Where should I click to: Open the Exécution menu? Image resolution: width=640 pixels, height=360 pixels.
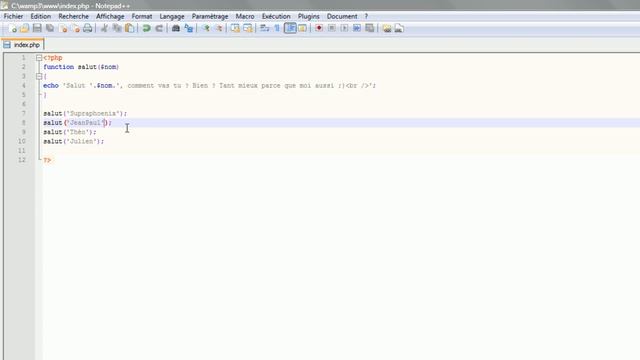276,16
